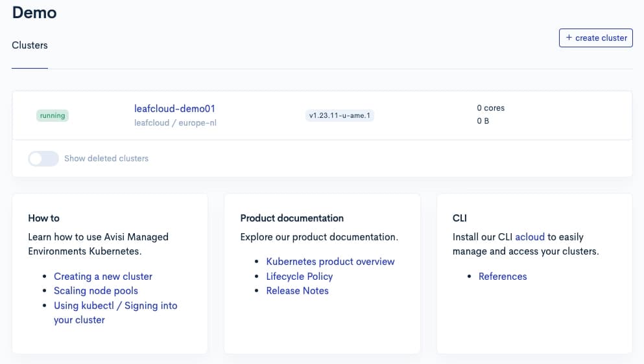This screenshot has height=364, width=644.
Task: Open the CLI References link
Action: [x=503, y=276]
